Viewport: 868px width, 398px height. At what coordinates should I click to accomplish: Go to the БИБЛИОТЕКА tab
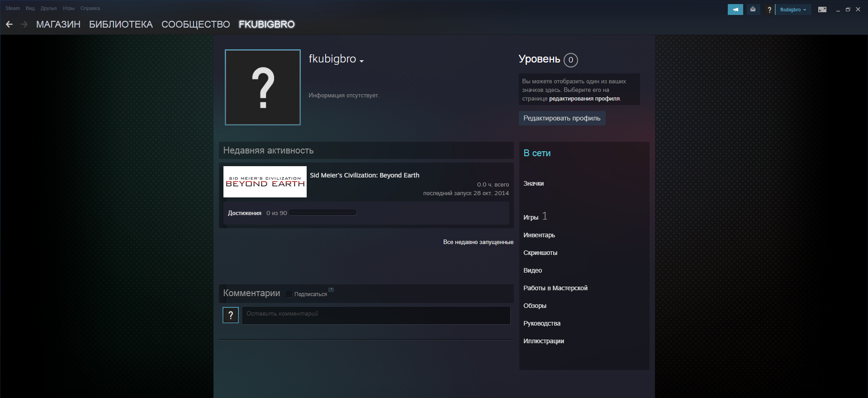[121, 24]
